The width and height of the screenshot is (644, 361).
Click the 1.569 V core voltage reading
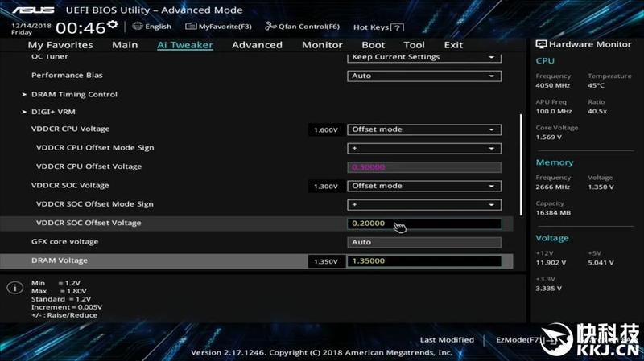pyautogui.click(x=548, y=137)
